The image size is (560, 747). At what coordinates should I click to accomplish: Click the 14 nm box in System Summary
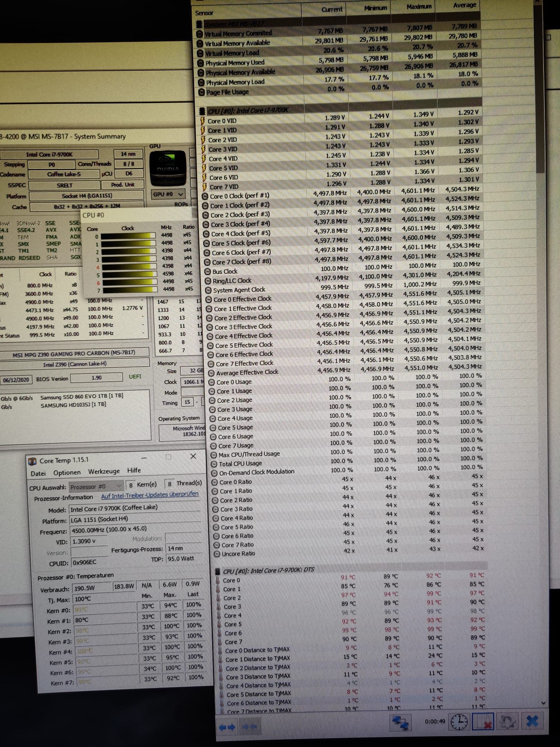point(128,154)
